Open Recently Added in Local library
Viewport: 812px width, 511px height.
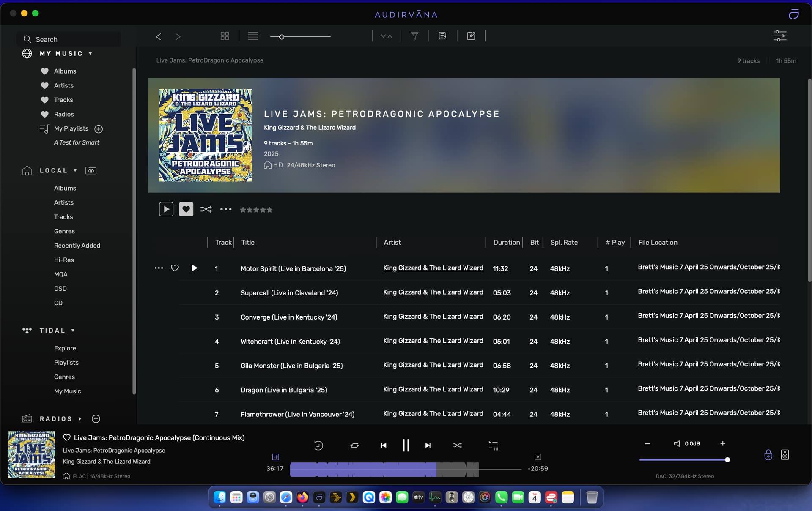tap(77, 246)
